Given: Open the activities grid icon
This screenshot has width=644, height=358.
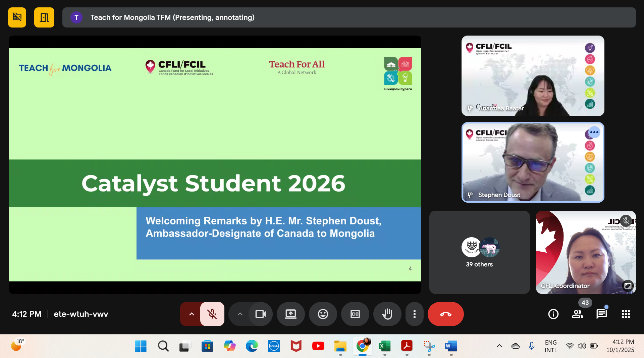Looking at the screenshot, I should 626,314.
